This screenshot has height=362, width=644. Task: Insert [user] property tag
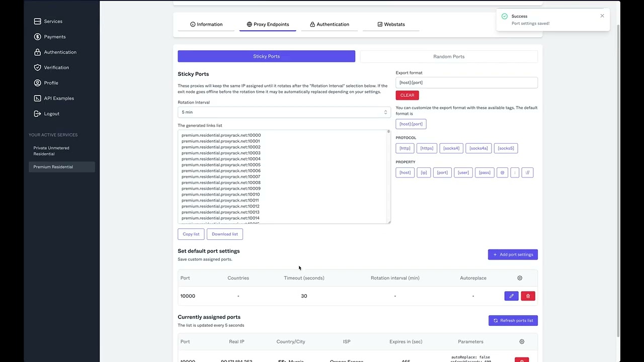(x=463, y=172)
